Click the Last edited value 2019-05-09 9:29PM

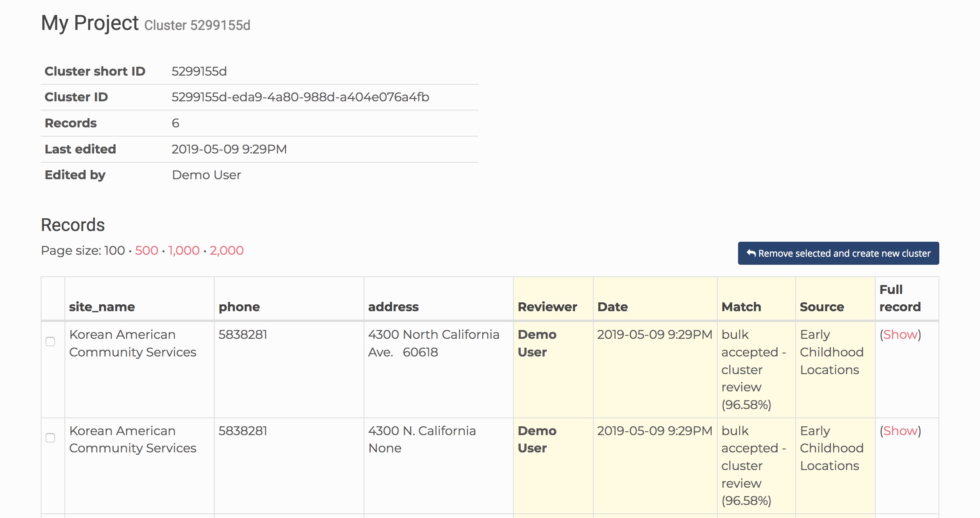click(229, 149)
